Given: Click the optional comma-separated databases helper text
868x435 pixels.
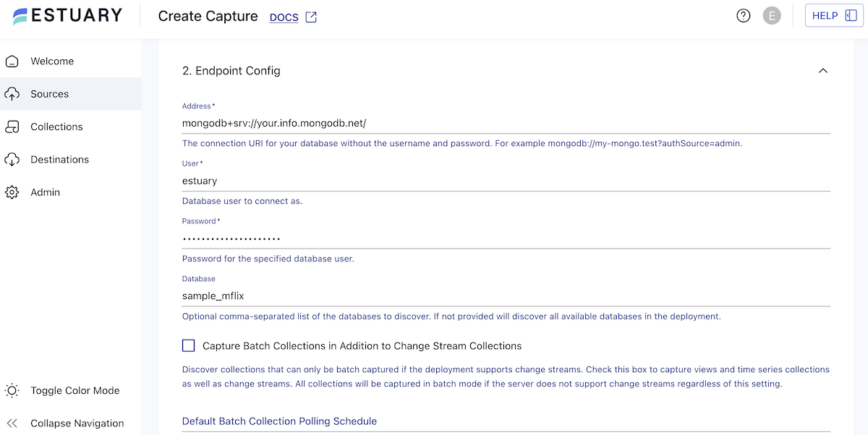Looking at the screenshot, I should 451,316.
